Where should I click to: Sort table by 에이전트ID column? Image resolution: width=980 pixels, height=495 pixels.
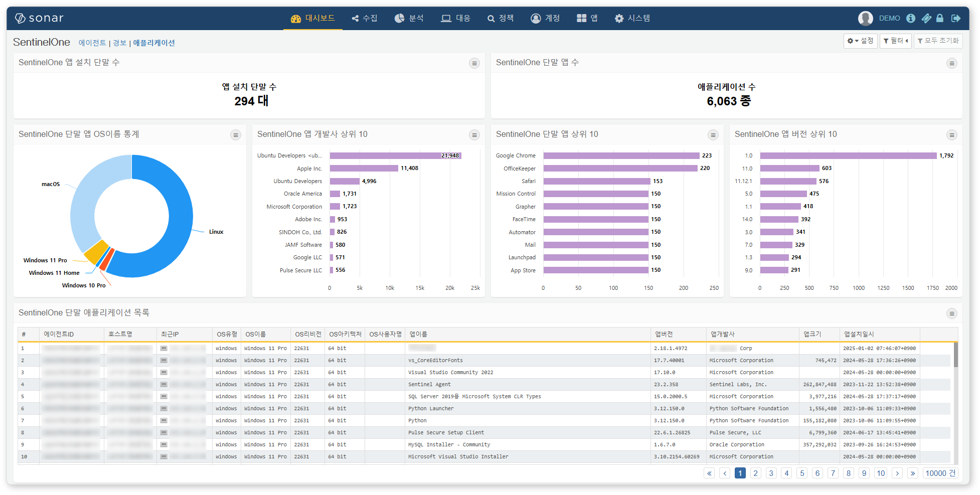click(72, 334)
